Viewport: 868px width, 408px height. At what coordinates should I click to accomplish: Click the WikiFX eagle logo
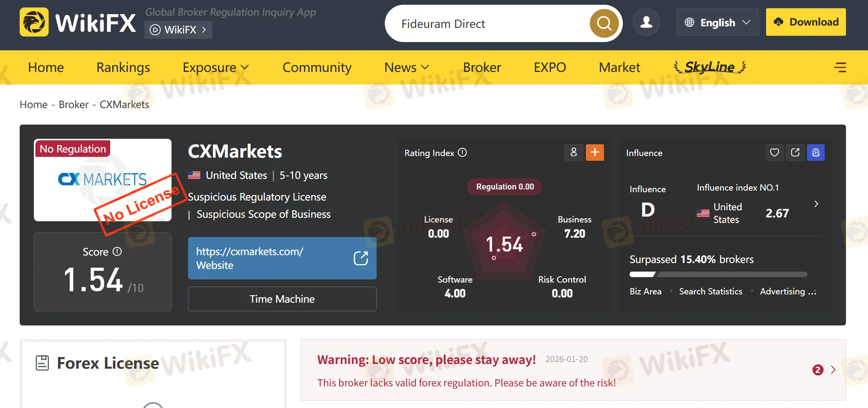[34, 22]
